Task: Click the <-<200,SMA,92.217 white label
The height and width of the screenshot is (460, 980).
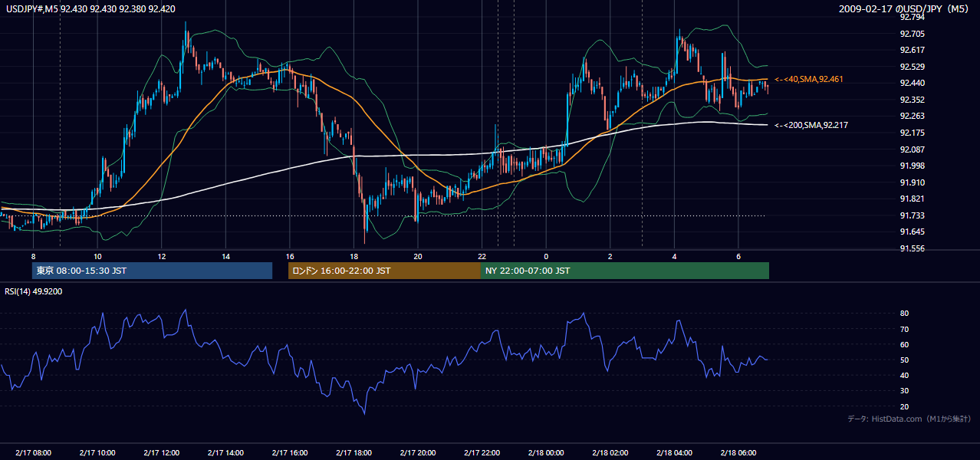Action: click(x=811, y=125)
